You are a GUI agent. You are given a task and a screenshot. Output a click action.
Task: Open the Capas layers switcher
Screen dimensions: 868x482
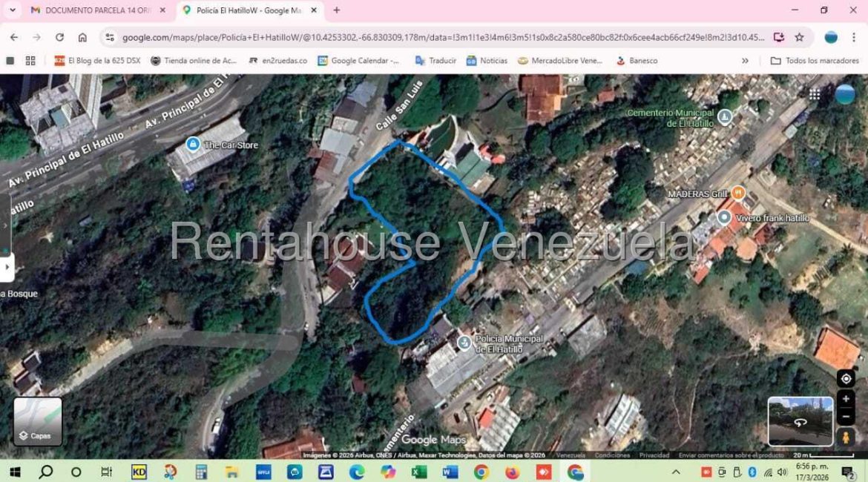[38, 422]
